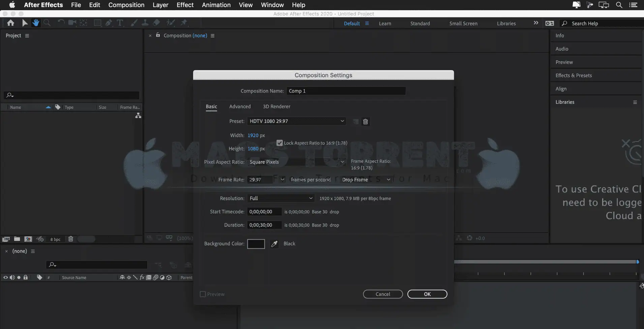Click the Home icon in the toolbar
This screenshot has width=644, height=329.
click(11, 23)
